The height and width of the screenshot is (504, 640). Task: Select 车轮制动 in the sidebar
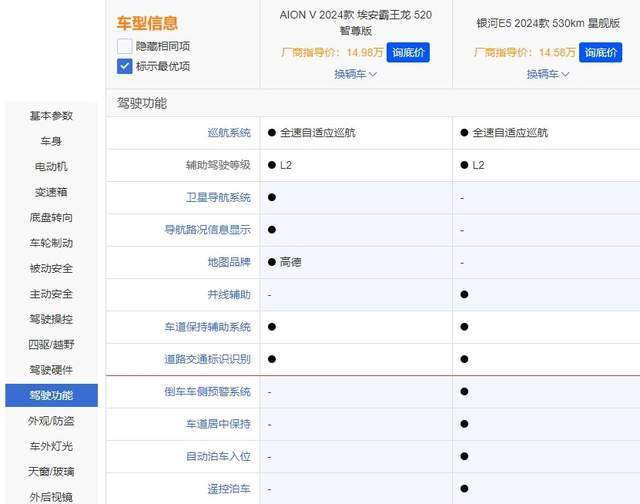click(x=51, y=243)
